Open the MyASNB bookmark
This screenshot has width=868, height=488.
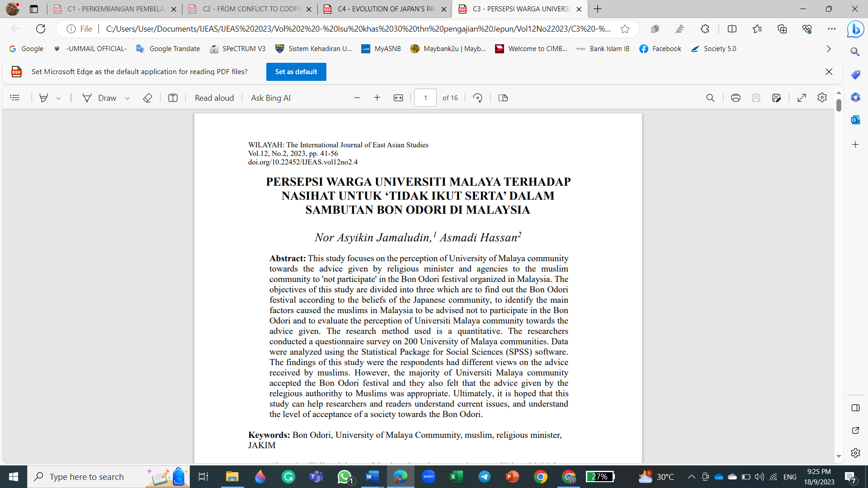381,49
